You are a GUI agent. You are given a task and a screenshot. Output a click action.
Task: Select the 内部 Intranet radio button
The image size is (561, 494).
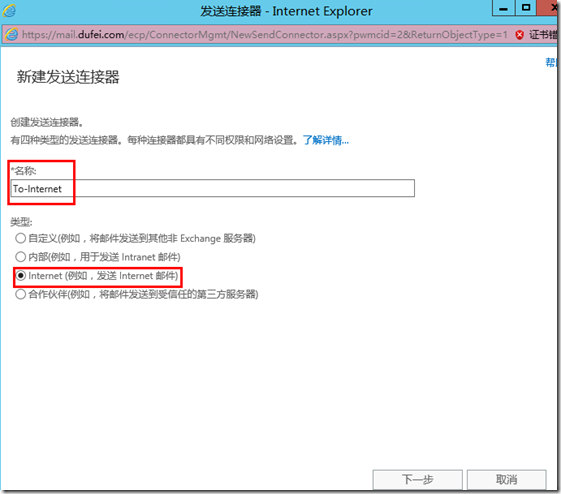20,257
